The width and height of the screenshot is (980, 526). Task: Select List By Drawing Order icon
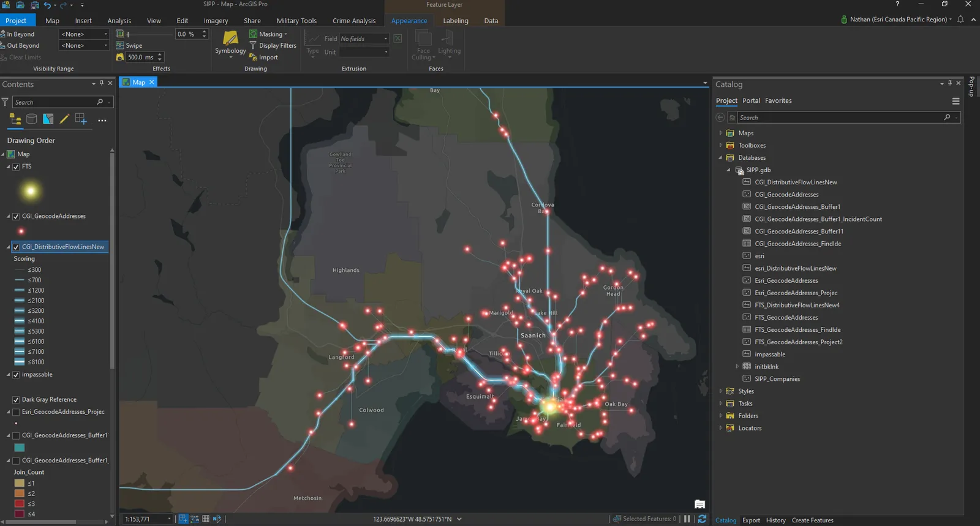point(15,119)
